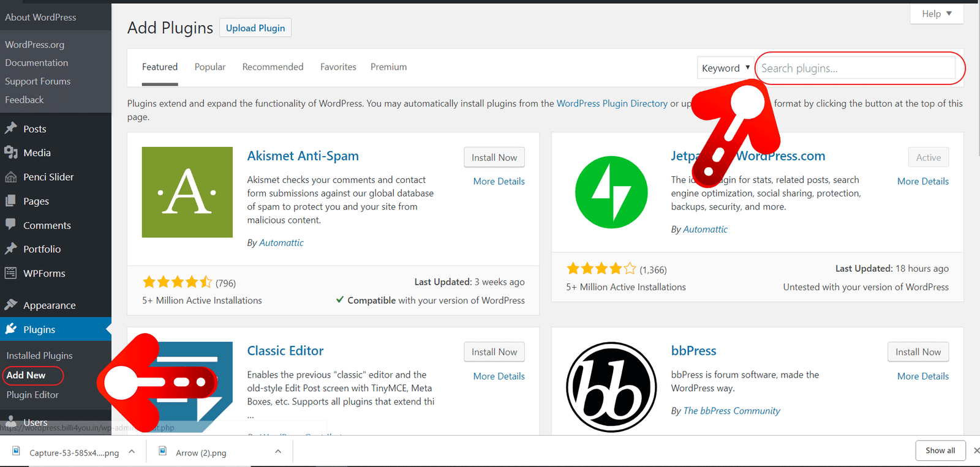Open More Details for Classic Editor
The height and width of the screenshot is (467, 980).
click(499, 376)
